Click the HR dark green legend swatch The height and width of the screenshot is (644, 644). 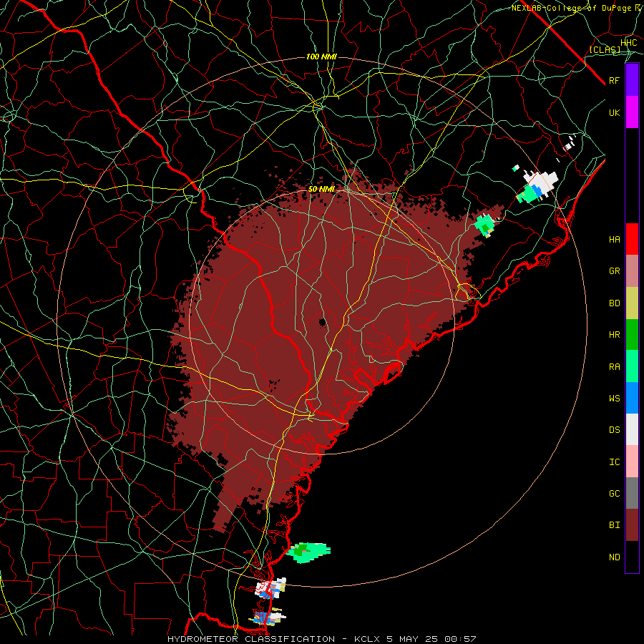coord(632,335)
